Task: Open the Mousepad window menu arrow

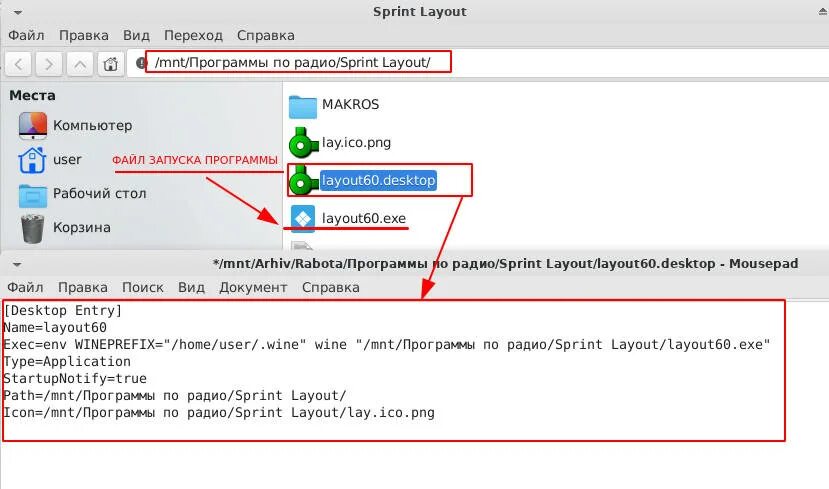Action: point(17,264)
